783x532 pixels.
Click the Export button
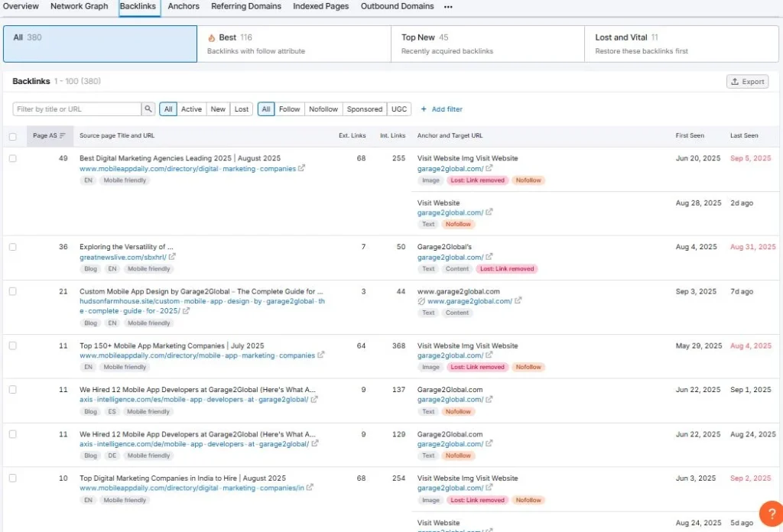747,81
